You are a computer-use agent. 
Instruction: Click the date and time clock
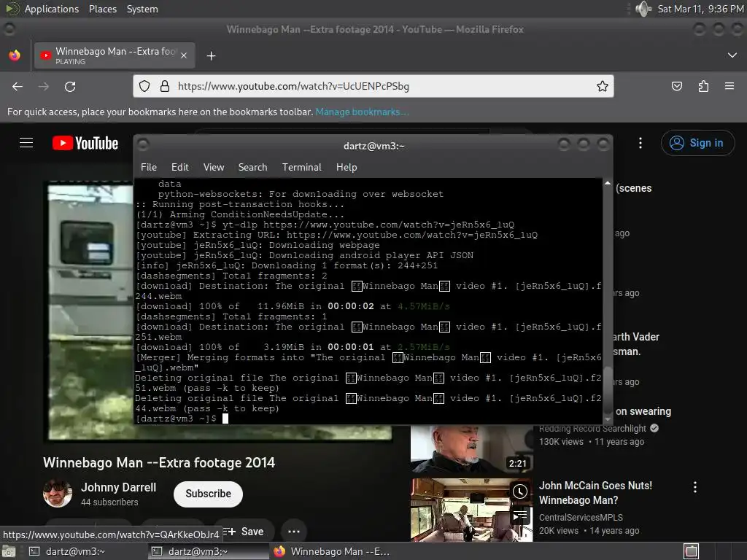point(700,9)
